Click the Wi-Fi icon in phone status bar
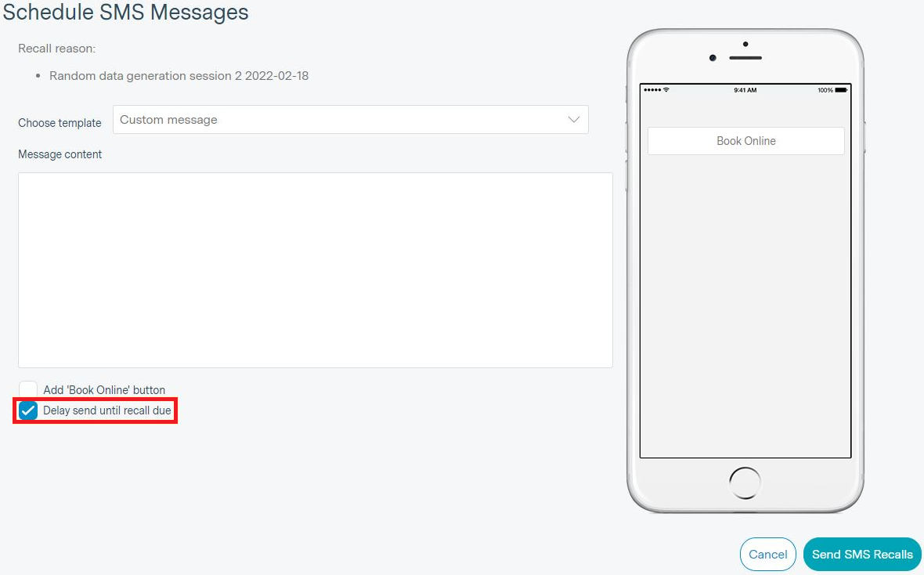 click(x=666, y=89)
